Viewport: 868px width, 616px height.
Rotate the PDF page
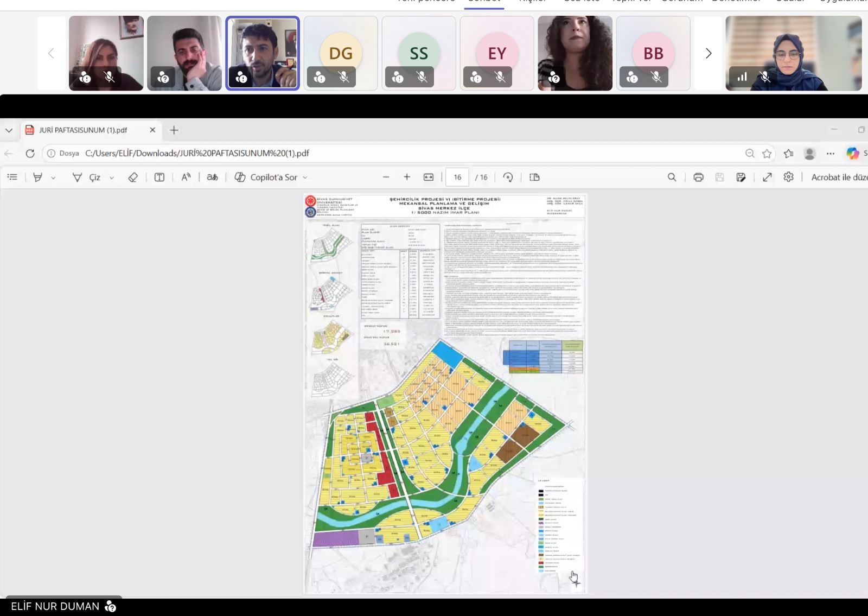click(508, 177)
